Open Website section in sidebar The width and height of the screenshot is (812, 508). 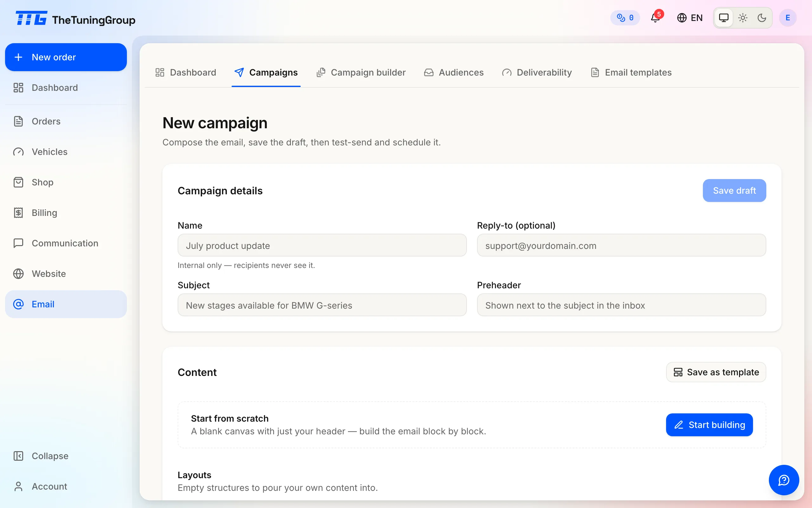click(66, 274)
